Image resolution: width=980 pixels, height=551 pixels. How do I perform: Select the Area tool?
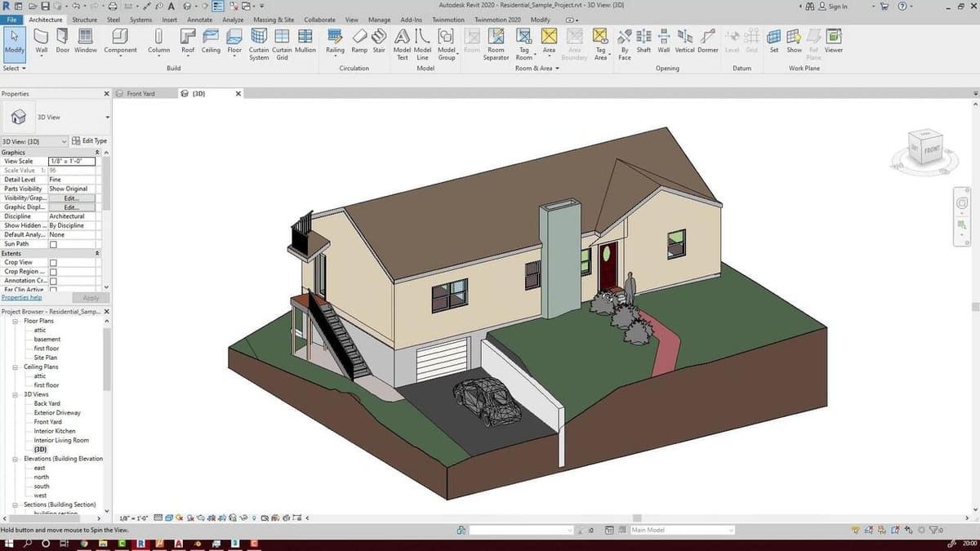(x=549, y=42)
